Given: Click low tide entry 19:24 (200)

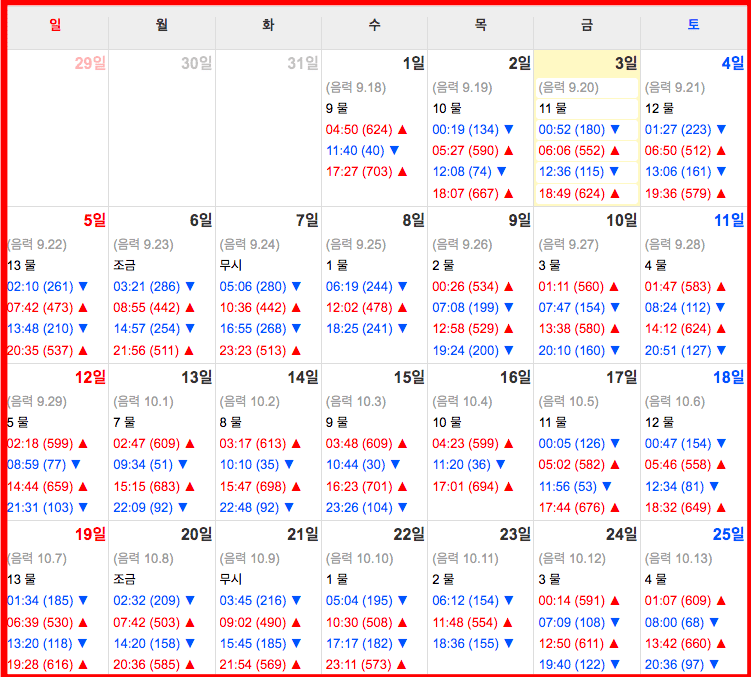Looking at the screenshot, I should pyautogui.click(x=473, y=350).
